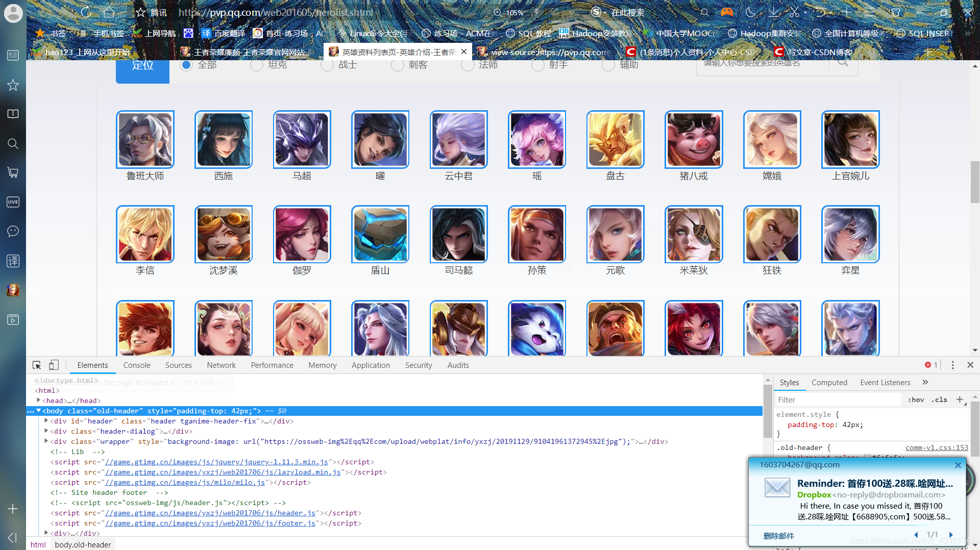
Task: Switch to the Network tab
Action: click(222, 365)
